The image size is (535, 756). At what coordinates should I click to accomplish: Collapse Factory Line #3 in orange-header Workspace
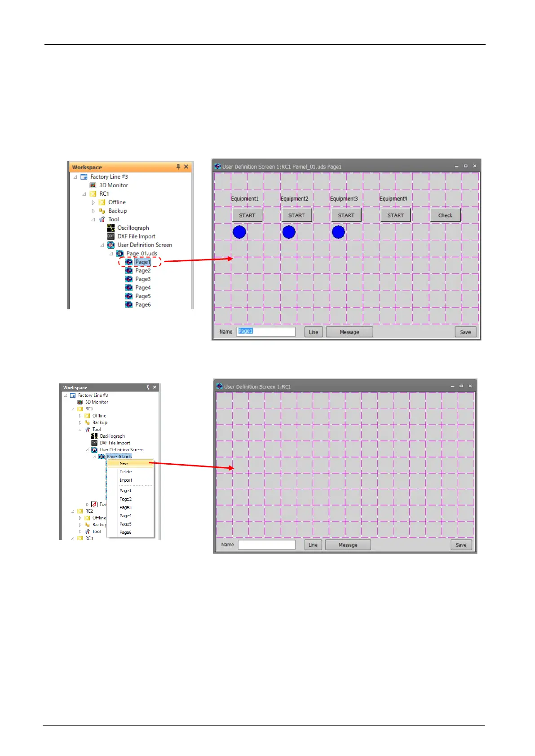pos(75,177)
